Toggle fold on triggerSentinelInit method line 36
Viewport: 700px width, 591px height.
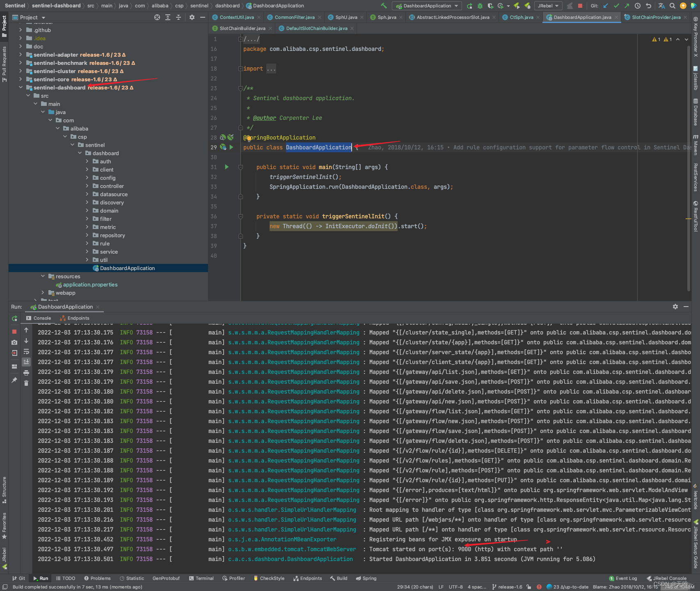(240, 216)
